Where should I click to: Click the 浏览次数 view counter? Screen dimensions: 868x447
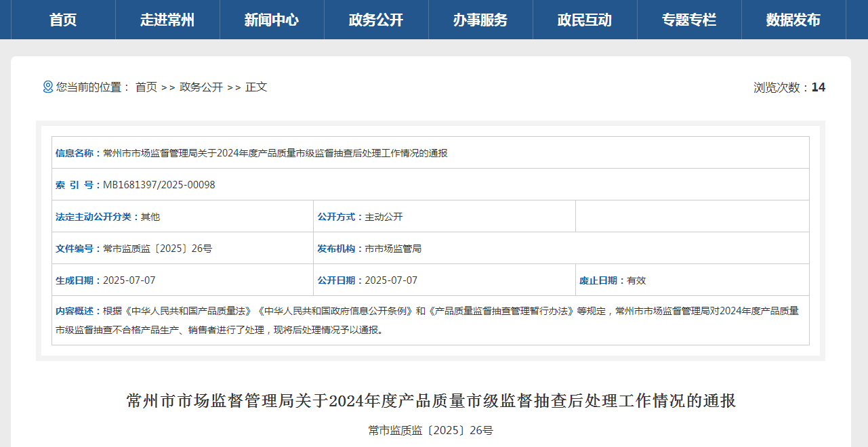point(789,87)
